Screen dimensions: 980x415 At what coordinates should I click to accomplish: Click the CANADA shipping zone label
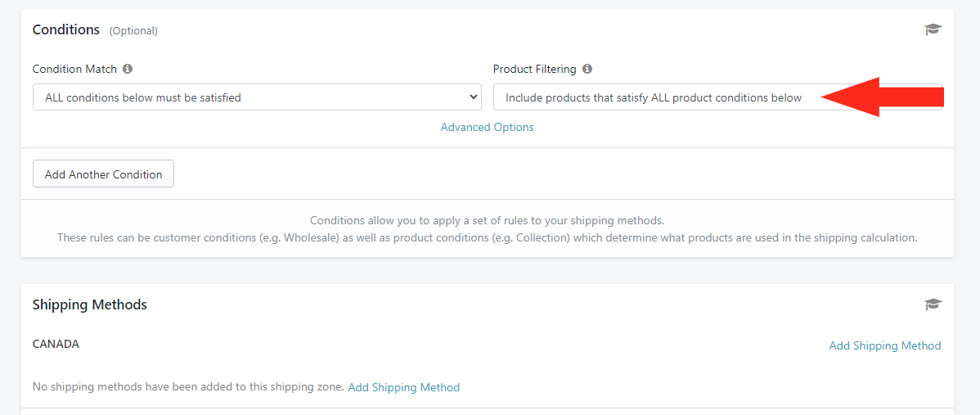point(56,344)
